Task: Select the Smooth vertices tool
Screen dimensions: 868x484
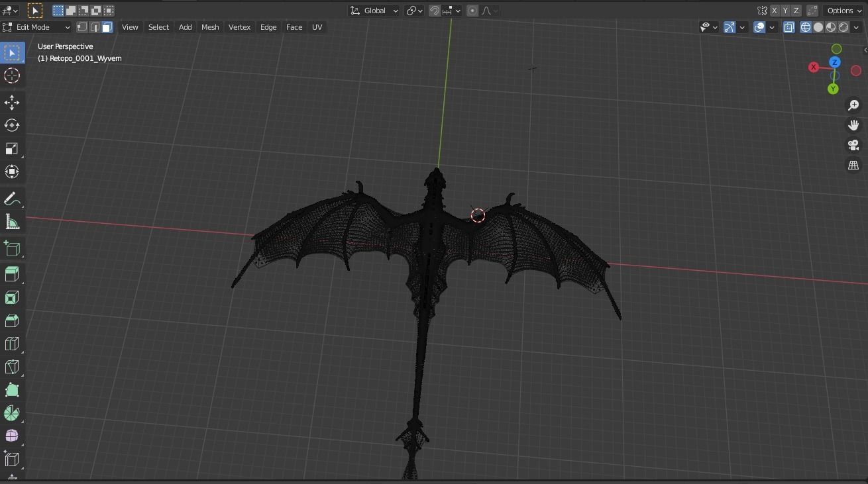Action: [x=12, y=436]
